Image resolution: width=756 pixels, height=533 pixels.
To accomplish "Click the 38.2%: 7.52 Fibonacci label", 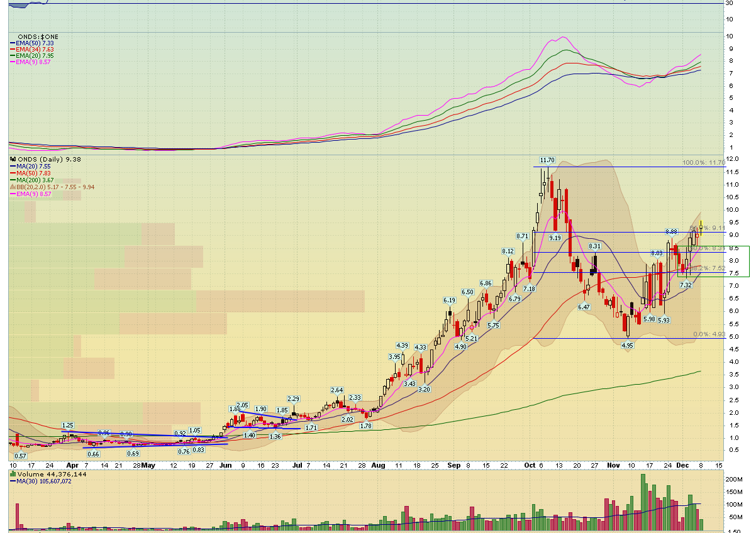I will click(707, 268).
